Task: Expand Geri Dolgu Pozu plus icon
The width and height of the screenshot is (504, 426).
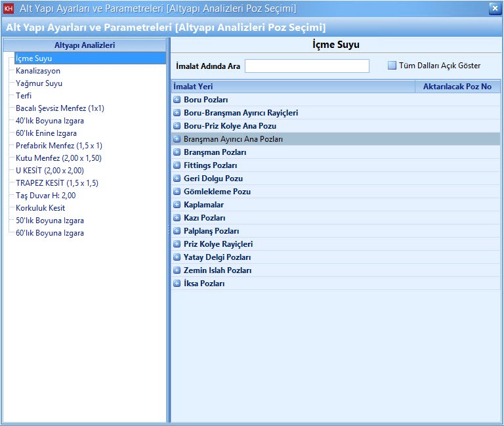Action: point(177,179)
